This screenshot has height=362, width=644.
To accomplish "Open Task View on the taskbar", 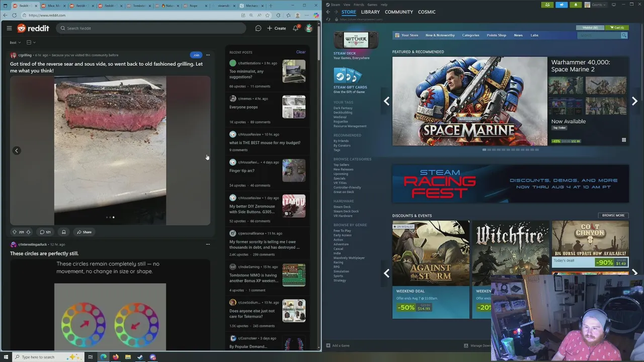I will [91, 357].
